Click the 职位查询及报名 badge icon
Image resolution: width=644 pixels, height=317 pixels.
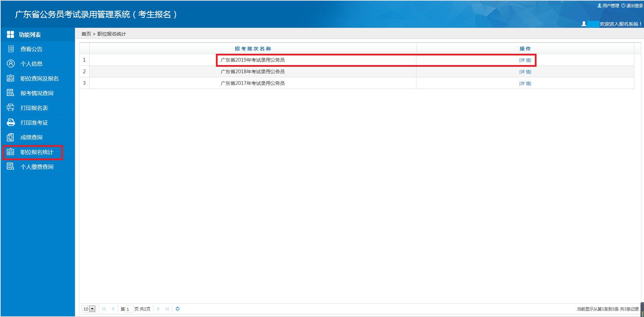[x=11, y=78]
